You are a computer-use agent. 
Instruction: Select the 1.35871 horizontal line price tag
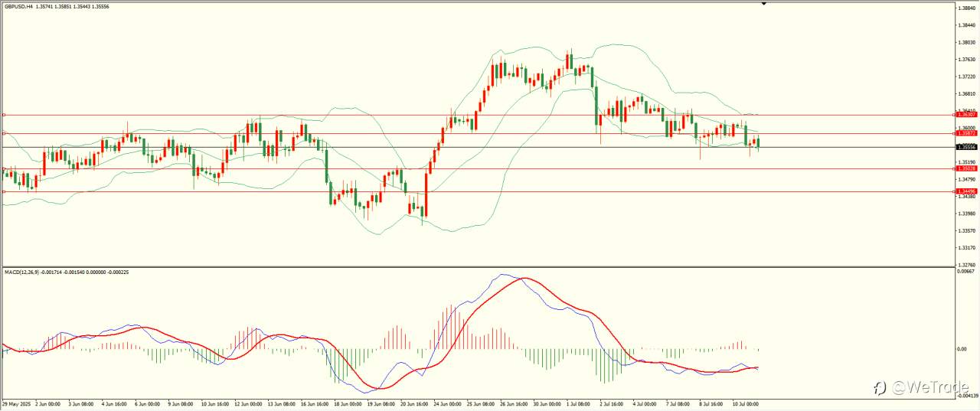click(x=965, y=133)
